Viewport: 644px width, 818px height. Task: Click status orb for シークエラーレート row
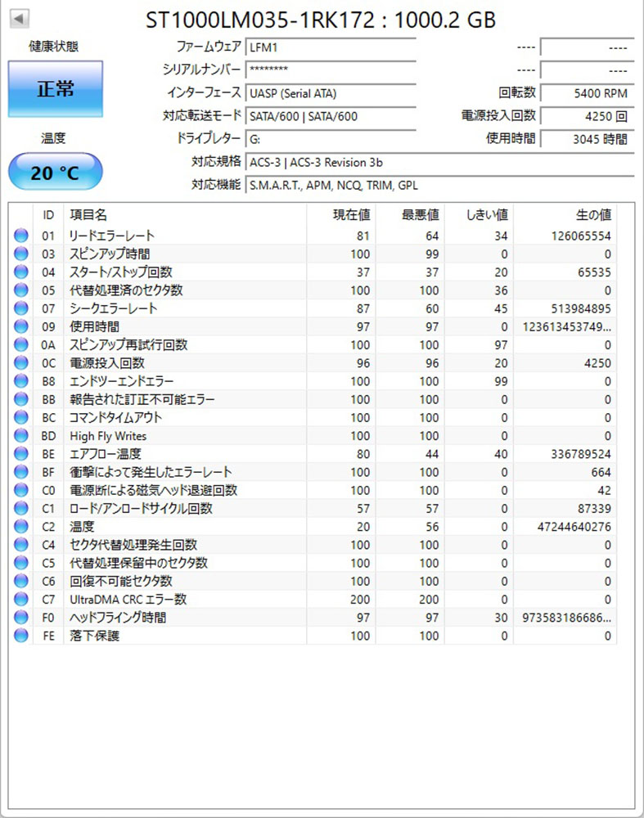(20, 308)
